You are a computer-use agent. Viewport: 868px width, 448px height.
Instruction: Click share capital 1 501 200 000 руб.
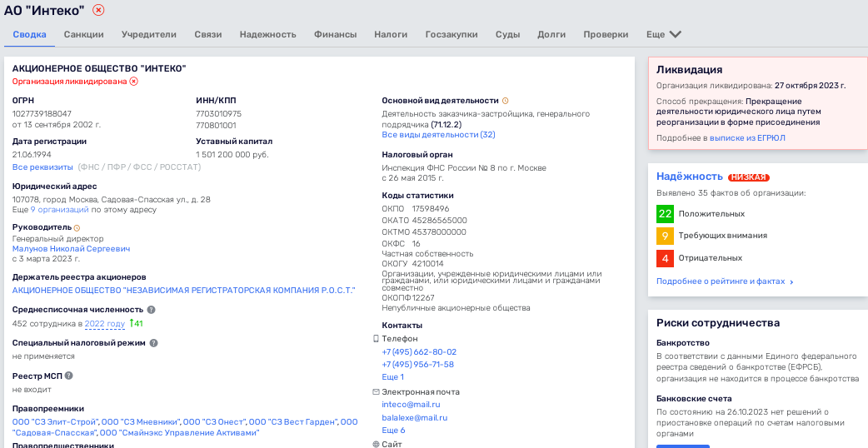coord(232,154)
